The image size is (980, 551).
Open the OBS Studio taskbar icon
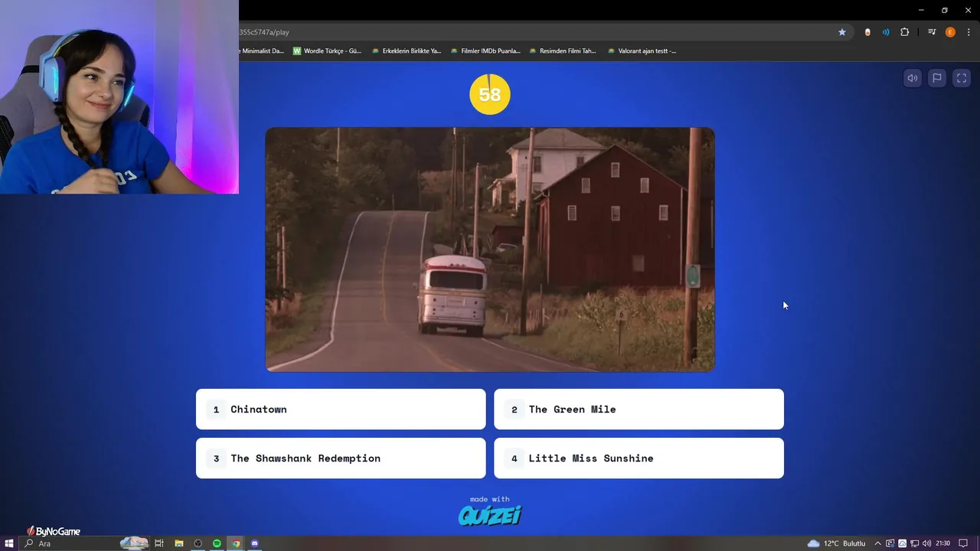click(198, 543)
